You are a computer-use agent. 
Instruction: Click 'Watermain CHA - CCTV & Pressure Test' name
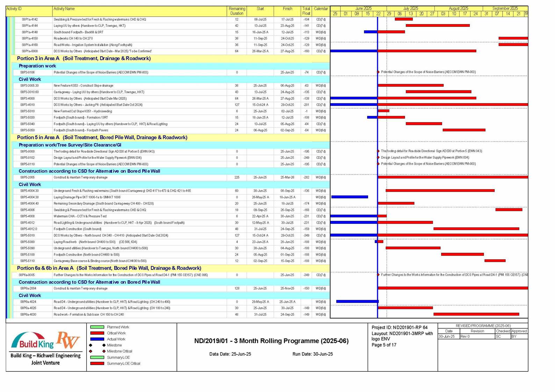(x=80, y=216)
